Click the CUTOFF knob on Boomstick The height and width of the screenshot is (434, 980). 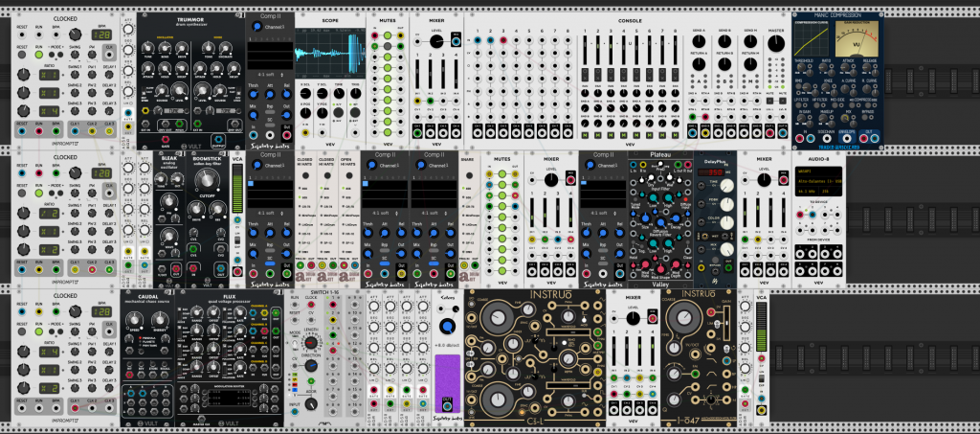click(x=206, y=181)
